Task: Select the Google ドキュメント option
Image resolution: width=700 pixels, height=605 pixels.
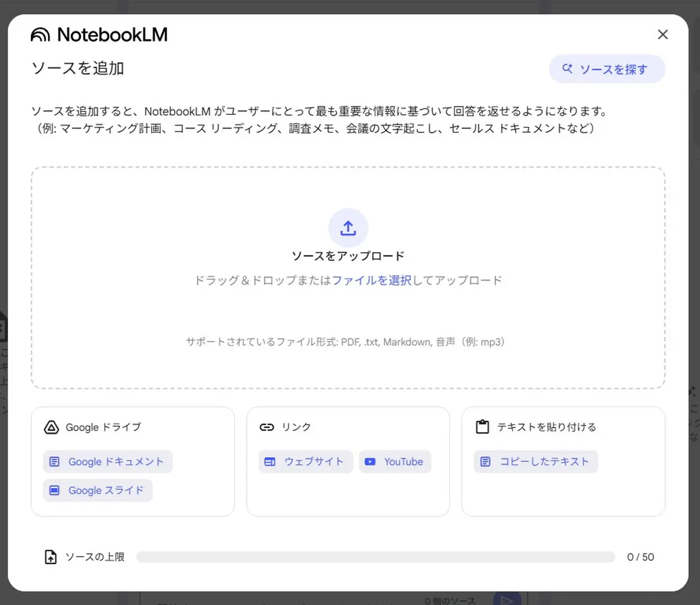Action: point(108,462)
